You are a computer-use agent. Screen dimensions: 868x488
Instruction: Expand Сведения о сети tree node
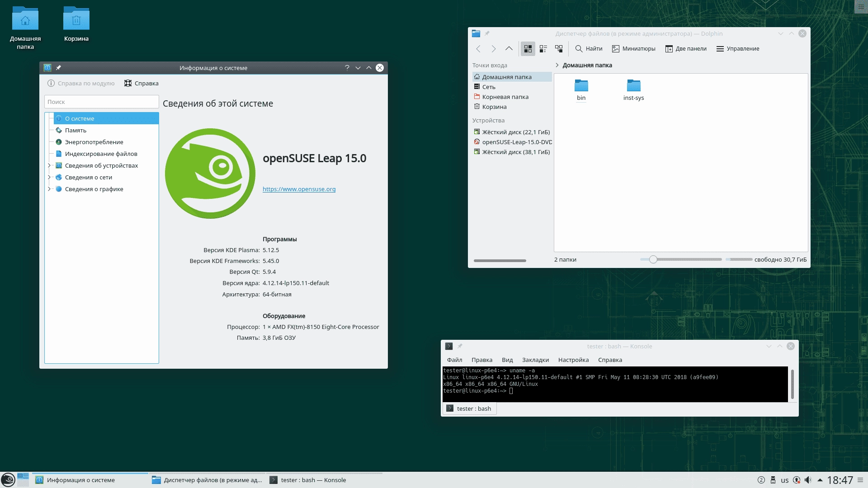click(49, 177)
